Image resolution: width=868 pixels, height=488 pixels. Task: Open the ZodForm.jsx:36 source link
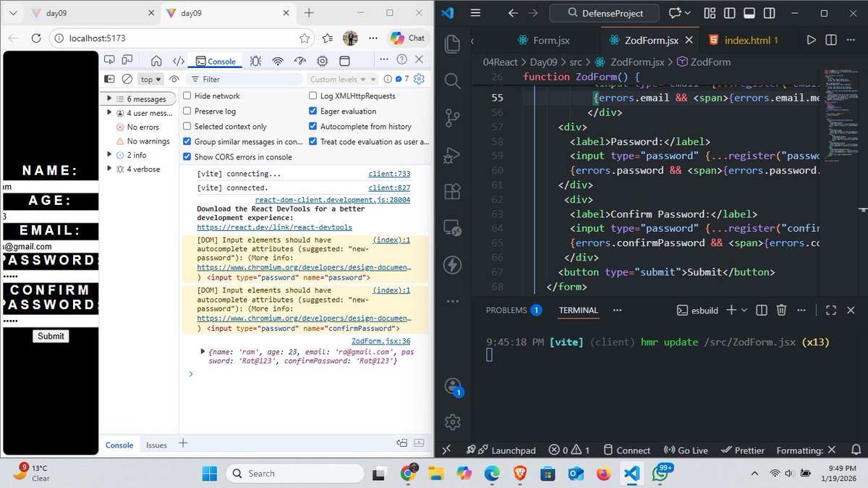point(381,341)
